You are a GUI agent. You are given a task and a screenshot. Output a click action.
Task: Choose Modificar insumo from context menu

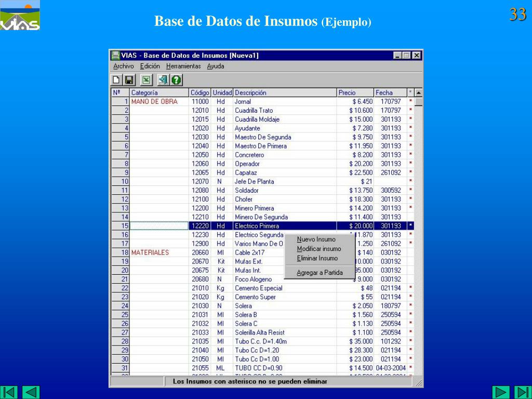coord(319,249)
